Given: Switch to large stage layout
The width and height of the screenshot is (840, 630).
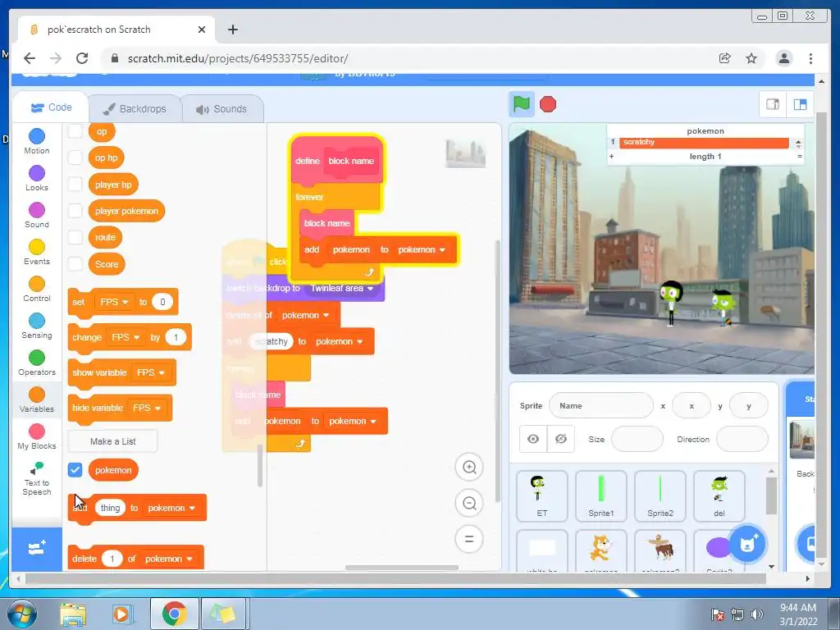Looking at the screenshot, I should pyautogui.click(x=800, y=104).
